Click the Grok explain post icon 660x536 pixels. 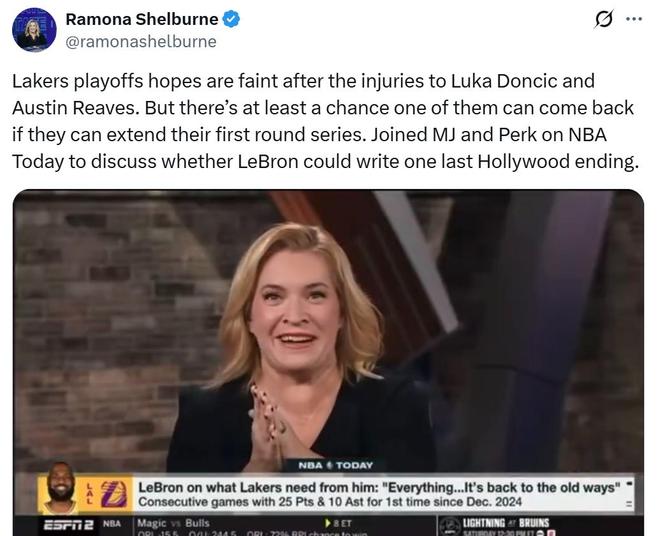point(604,19)
